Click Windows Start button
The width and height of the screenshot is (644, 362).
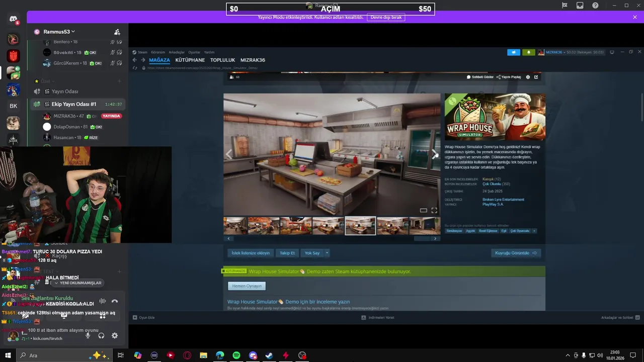coord(8,355)
